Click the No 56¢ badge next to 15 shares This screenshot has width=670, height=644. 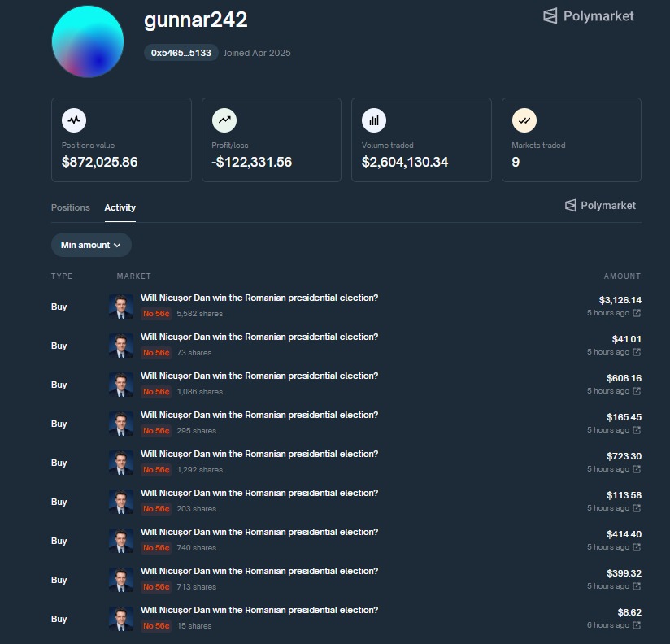[156, 625]
